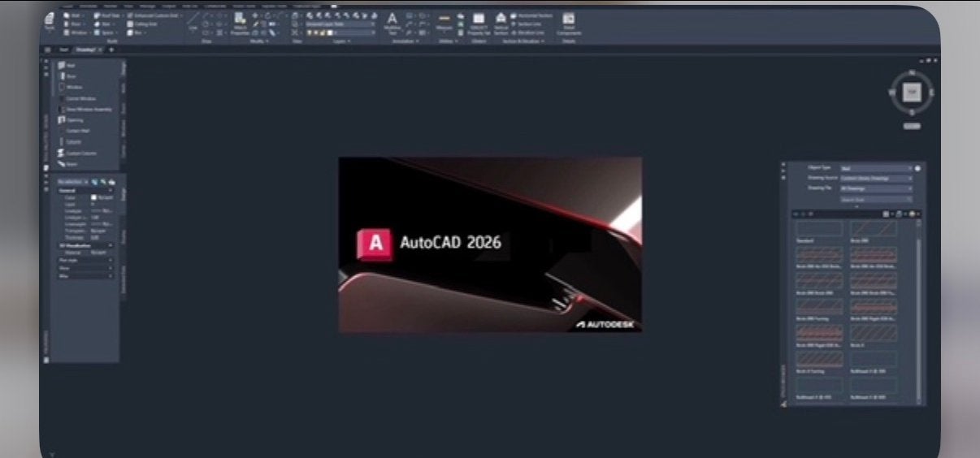Click the Search Style field in Styles Browser
This screenshot has height=458, width=980.
click(x=876, y=200)
